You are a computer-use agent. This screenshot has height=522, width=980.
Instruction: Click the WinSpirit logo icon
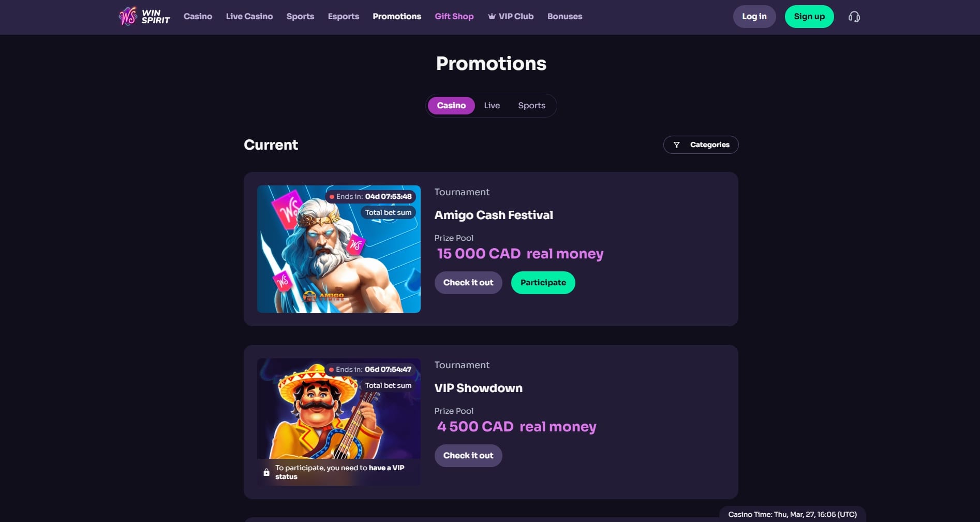pos(128,17)
